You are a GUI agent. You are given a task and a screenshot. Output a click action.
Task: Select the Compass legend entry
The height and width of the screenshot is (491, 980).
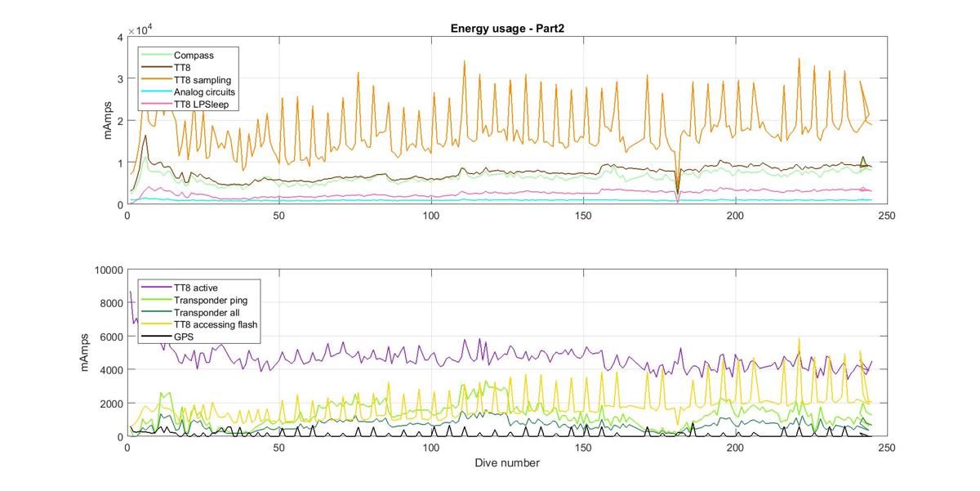pos(178,56)
